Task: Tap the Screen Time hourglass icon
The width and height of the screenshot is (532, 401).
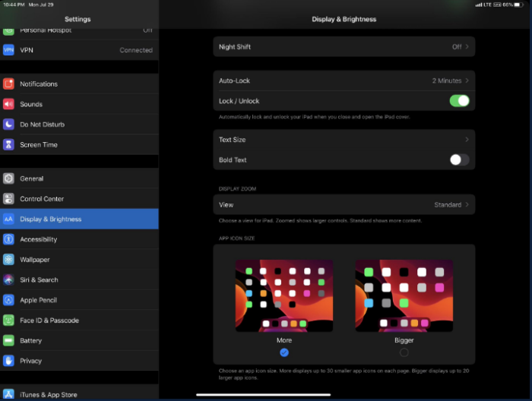Action: (8, 145)
